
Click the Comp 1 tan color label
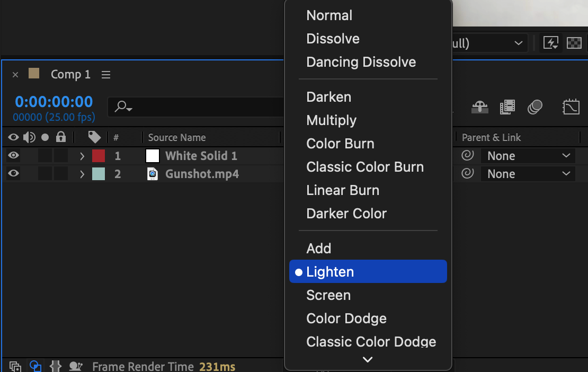tap(34, 73)
